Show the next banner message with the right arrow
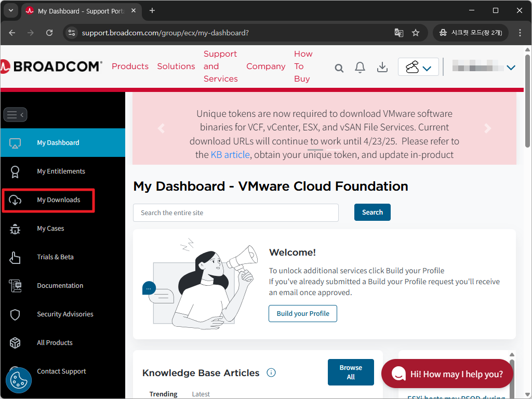 (x=487, y=128)
